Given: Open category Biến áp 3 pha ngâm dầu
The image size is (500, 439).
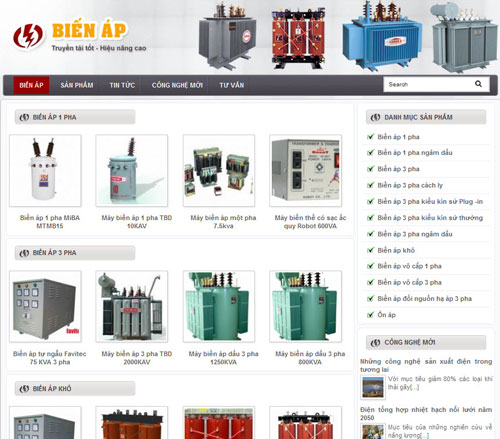Looking at the screenshot, I should 415,234.
